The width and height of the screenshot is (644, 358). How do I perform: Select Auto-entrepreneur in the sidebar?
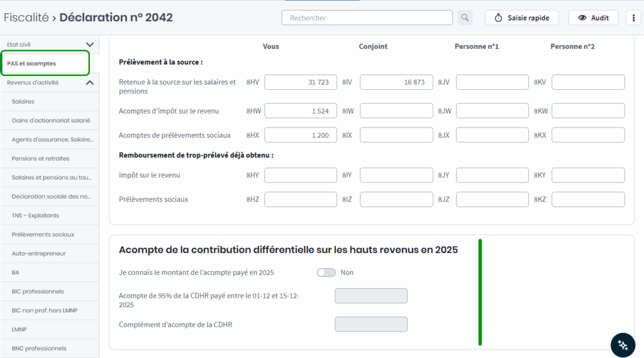pyautogui.click(x=39, y=253)
